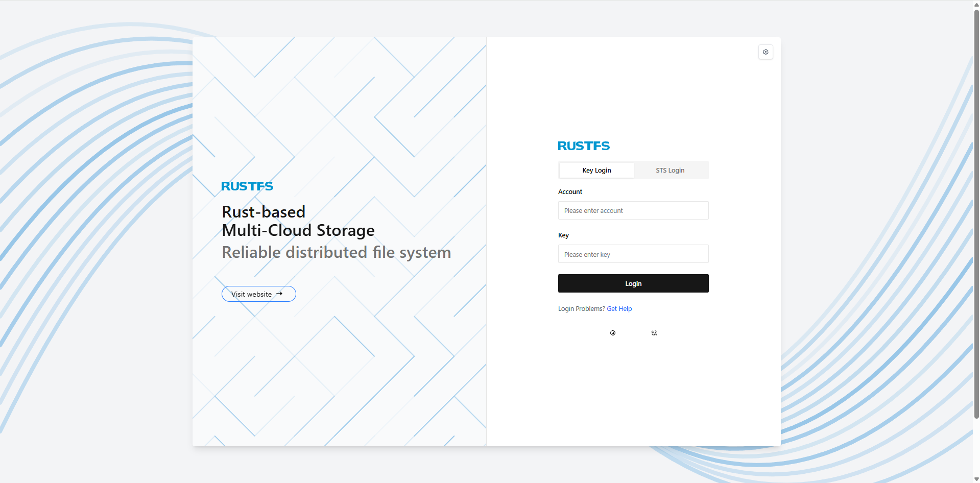
Task: Click the Visit website button
Action: click(259, 294)
